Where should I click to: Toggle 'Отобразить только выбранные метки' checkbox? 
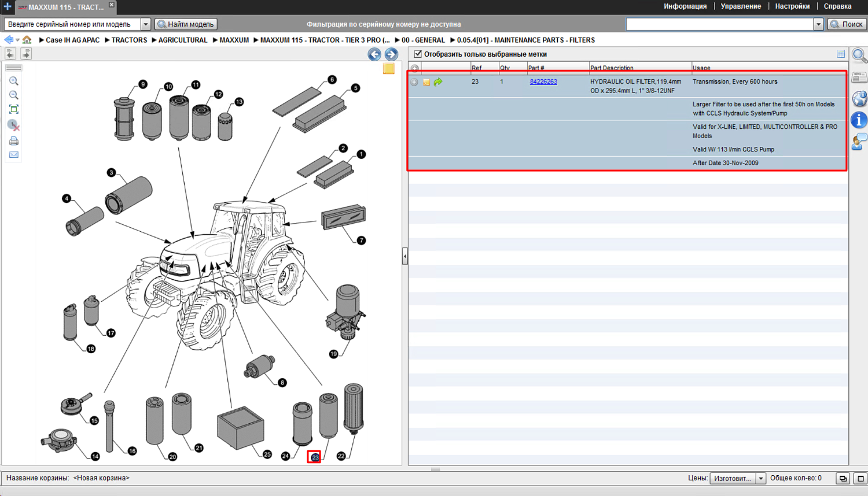(x=418, y=54)
